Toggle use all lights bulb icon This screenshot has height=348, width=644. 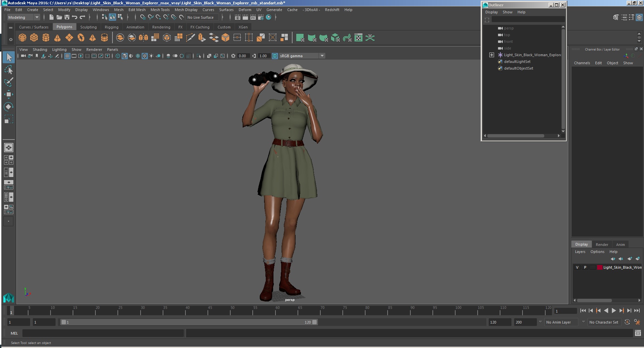click(x=151, y=56)
